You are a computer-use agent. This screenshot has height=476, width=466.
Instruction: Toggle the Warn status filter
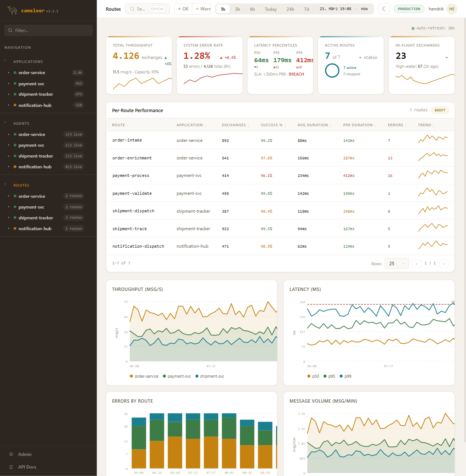(x=203, y=9)
